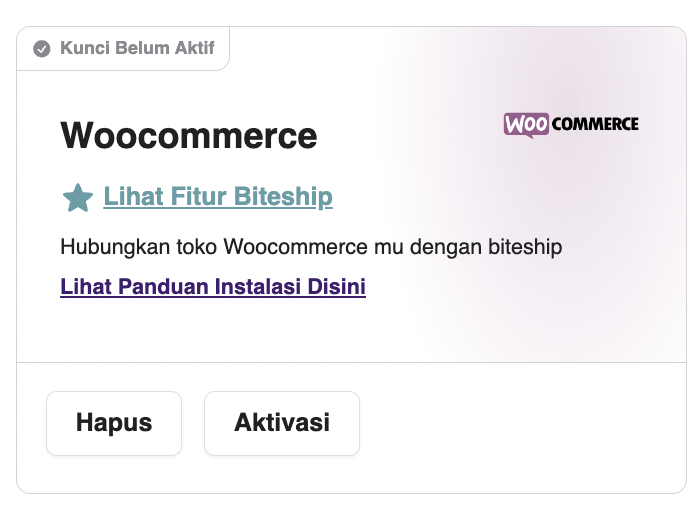Open the Lihat Fitur Biteship link

[x=218, y=196]
